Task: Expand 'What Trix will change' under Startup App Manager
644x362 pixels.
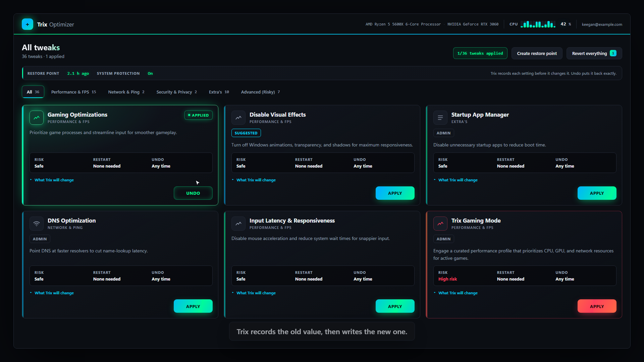Action: pyautogui.click(x=456, y=180)
